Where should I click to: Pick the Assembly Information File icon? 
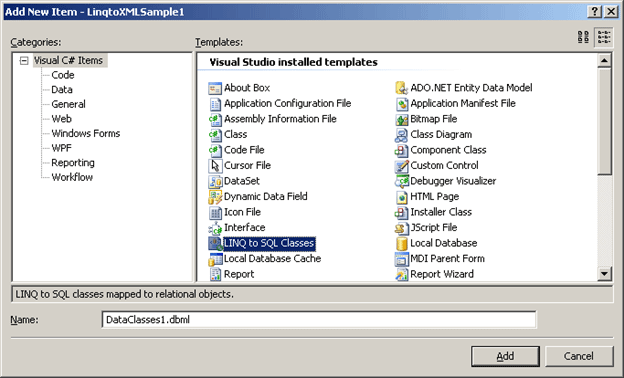tap(215, 119)
